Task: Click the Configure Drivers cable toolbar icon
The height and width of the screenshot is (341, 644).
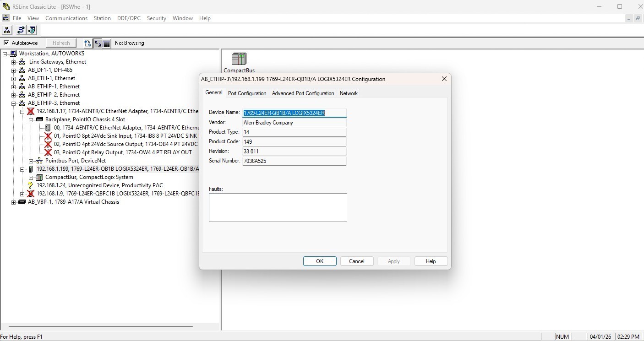Action: click(21, 30)
